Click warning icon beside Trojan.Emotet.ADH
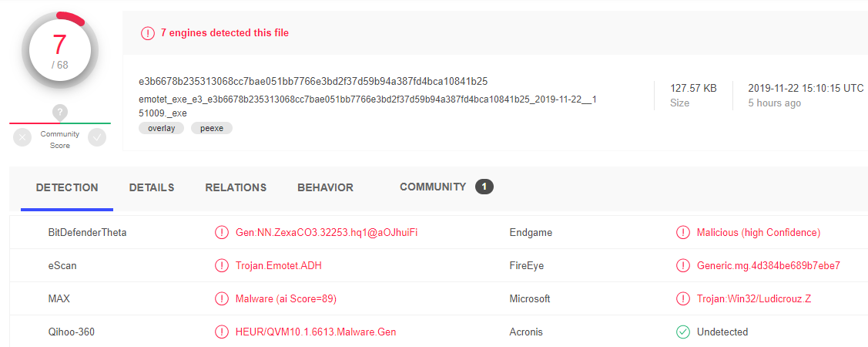The height and width of the screenshot is (347, 868). (x=222, y=266)
